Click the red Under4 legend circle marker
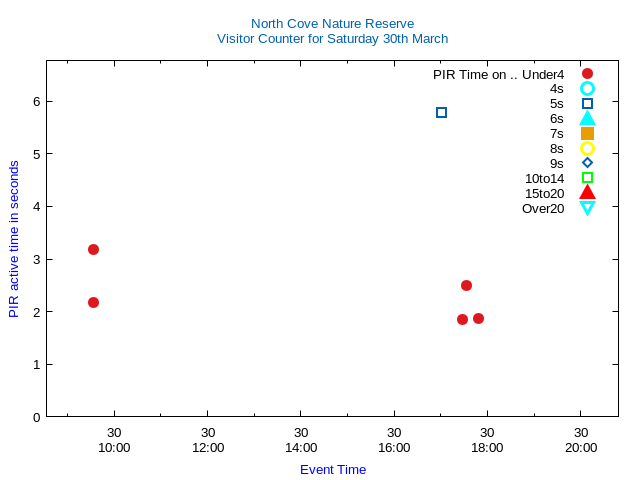The width and height of the screenshot is (640, 480). pos(587,74)
